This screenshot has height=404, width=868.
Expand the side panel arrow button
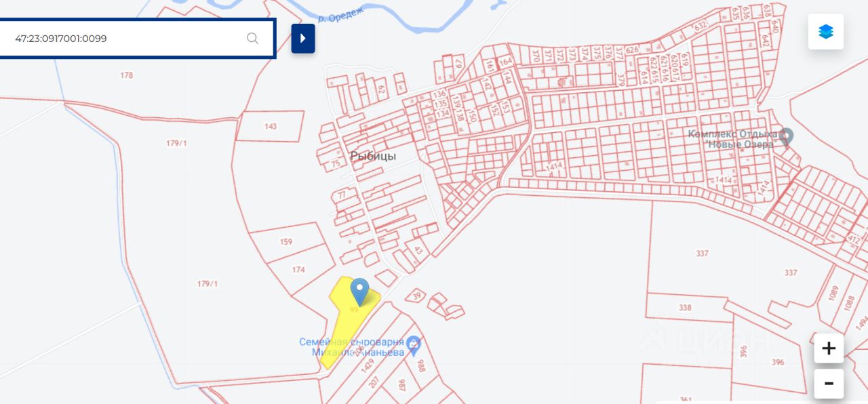(303, 39)
